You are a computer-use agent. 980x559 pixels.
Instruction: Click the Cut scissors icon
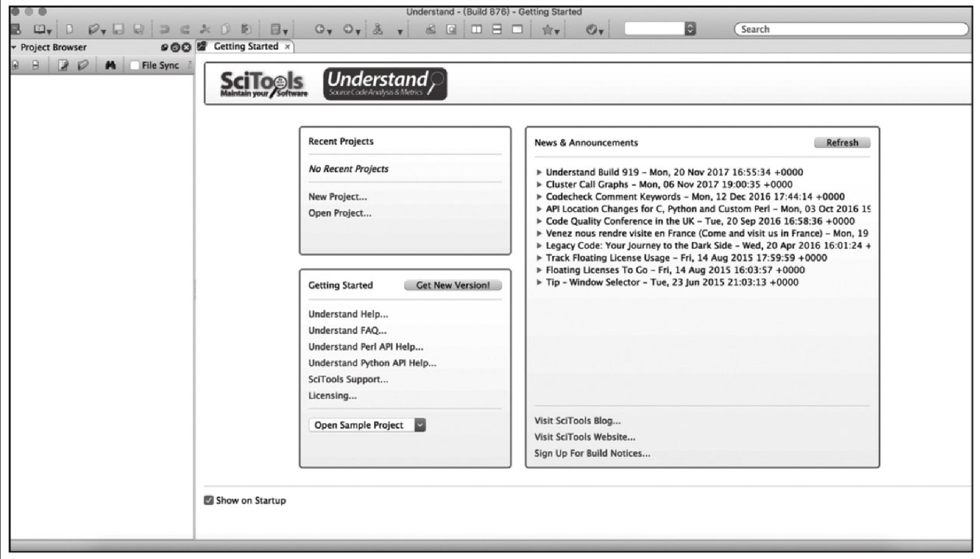(x=205, y=30)
